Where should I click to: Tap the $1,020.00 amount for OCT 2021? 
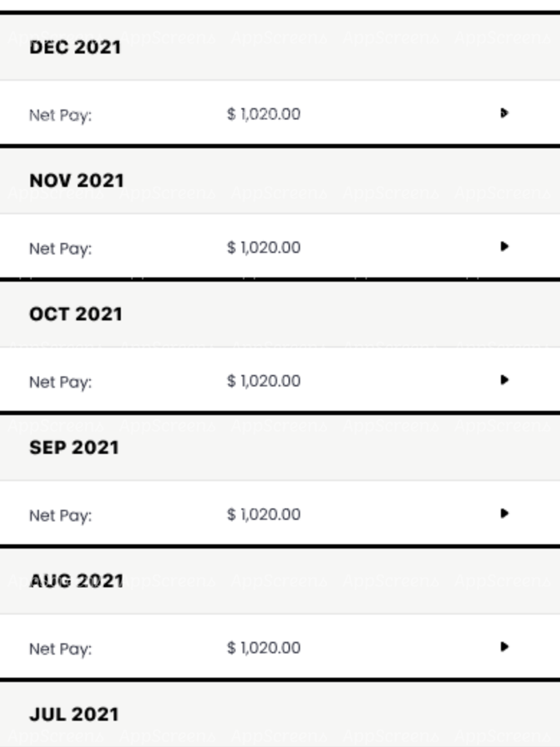pos(264,381)
